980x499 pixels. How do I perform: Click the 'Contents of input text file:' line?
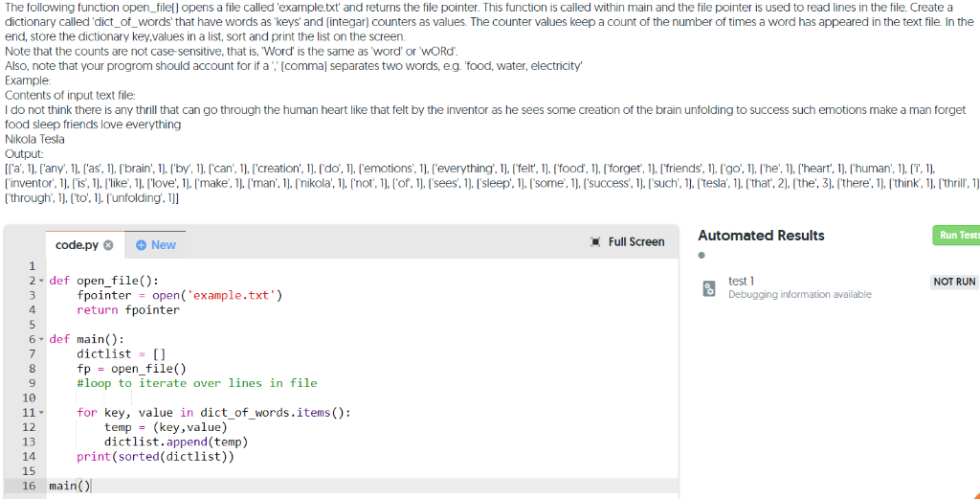click(x=70, y=95)
